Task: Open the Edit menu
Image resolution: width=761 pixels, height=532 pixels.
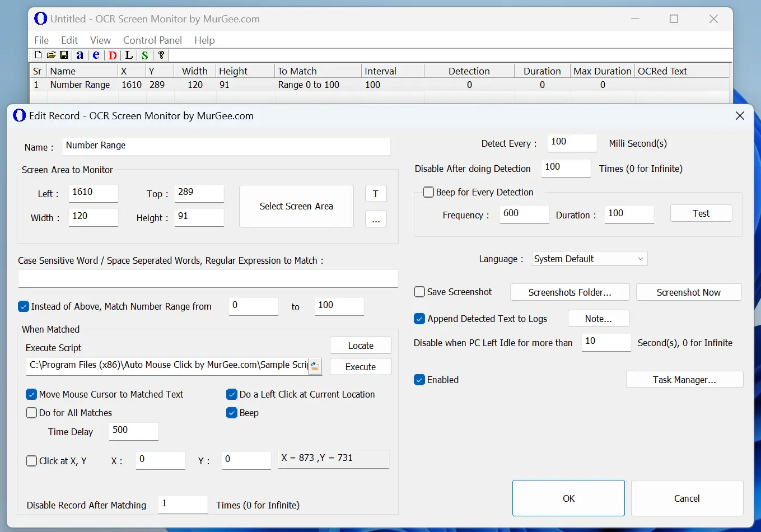Action: [x=69, y=40]
